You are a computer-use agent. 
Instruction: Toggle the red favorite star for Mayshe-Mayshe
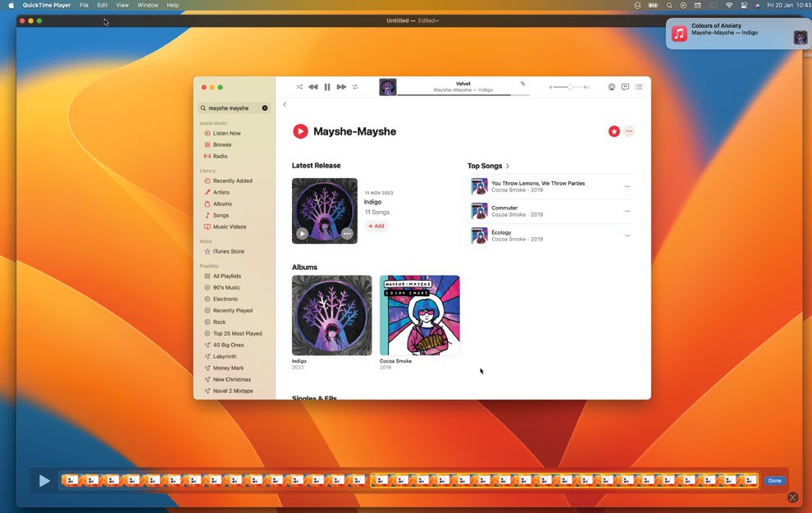[x=614, y=131]
